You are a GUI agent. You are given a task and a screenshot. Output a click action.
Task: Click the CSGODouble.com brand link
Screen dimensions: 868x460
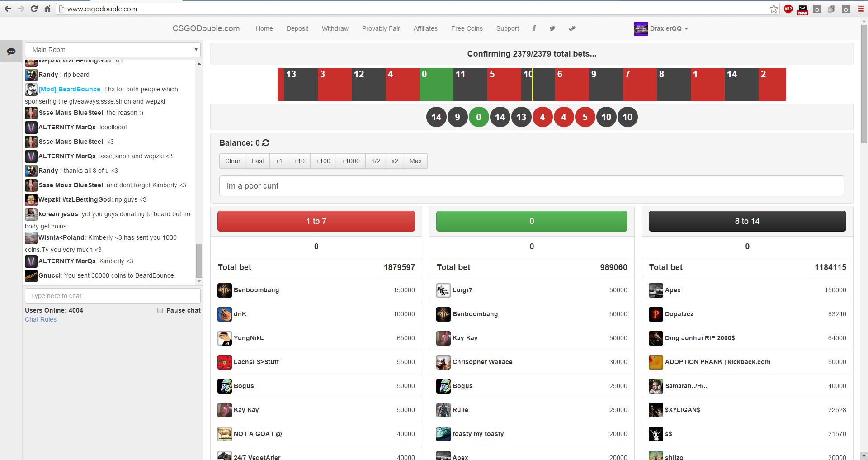[x=206, y=28]
